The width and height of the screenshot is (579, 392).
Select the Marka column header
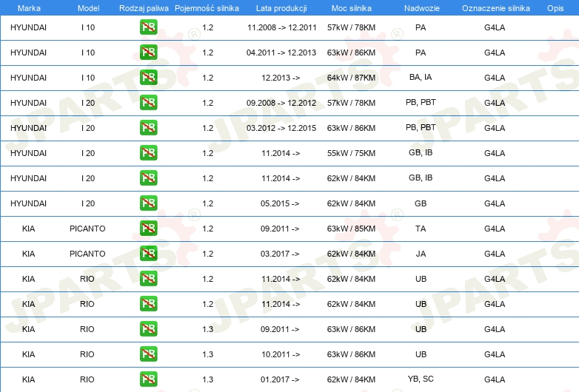29,8
